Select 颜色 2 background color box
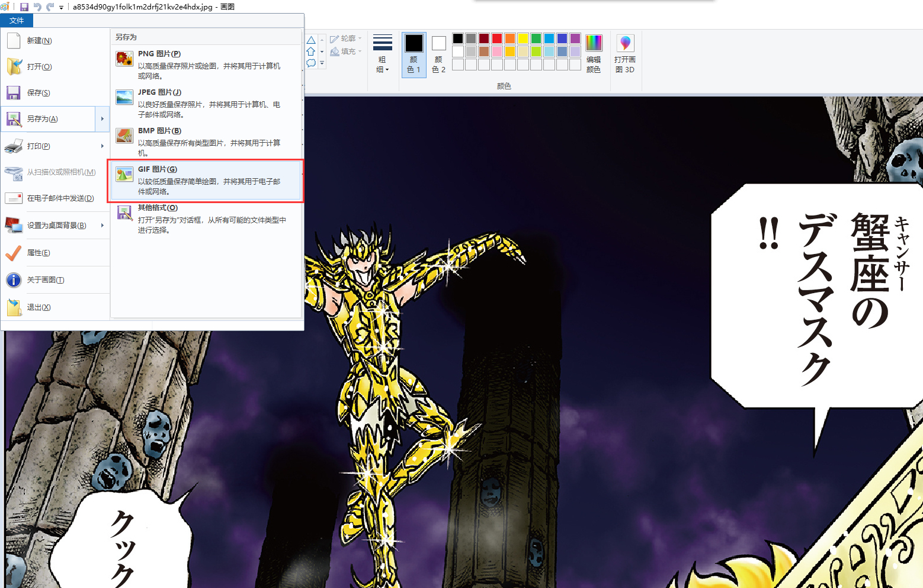923x588 pixels. [x=439, y=54]
